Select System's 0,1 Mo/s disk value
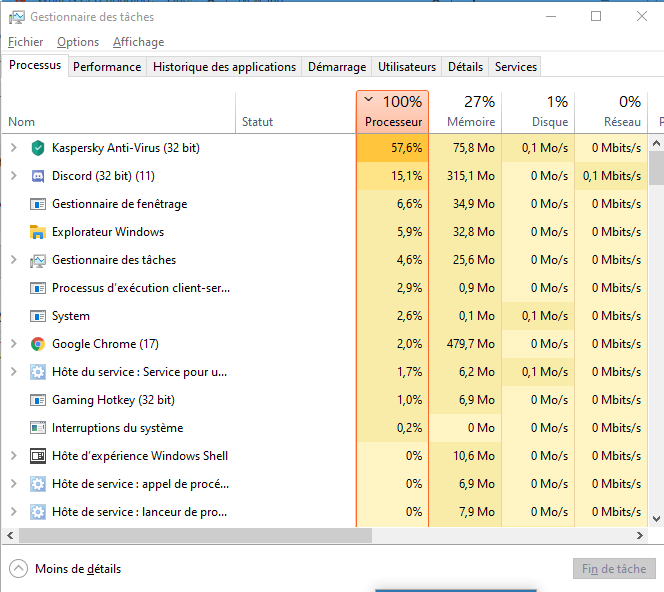The width and height of the screenshot is (664, 592). (545, 316)
